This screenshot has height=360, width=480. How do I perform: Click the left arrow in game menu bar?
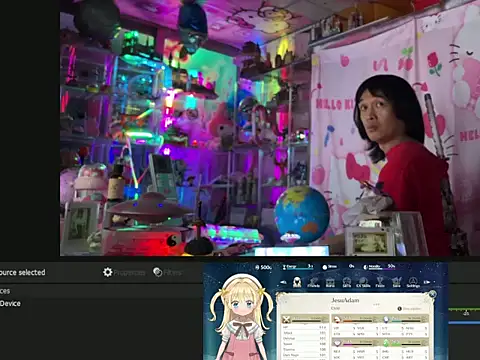(283, 282)
